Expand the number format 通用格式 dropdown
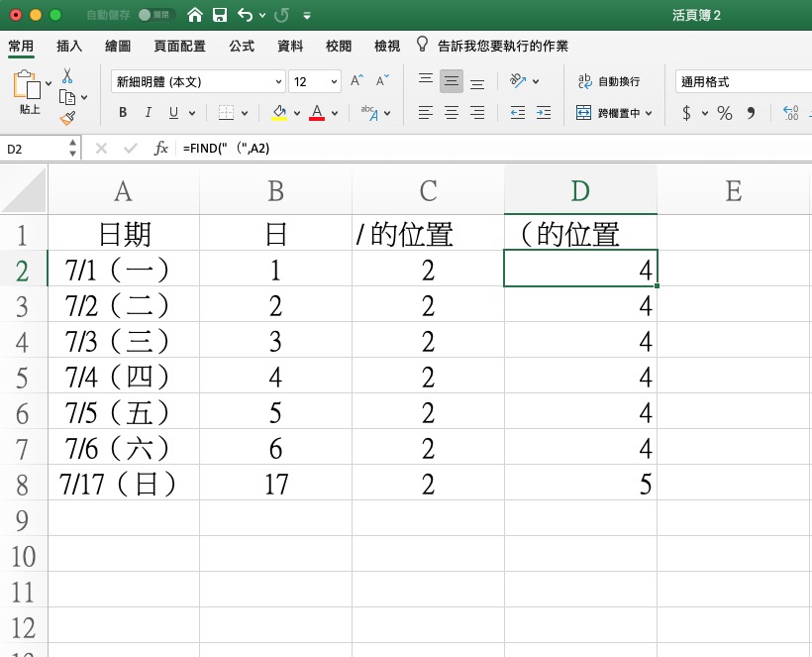The image size is (812, 657). click(x=743, y=81)
